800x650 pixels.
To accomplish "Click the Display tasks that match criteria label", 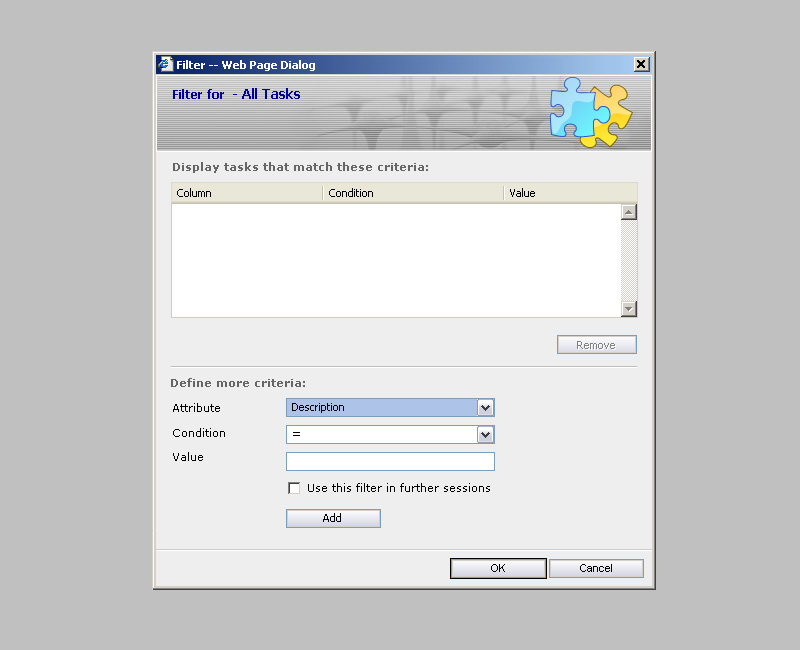I will tap(301, 167).
